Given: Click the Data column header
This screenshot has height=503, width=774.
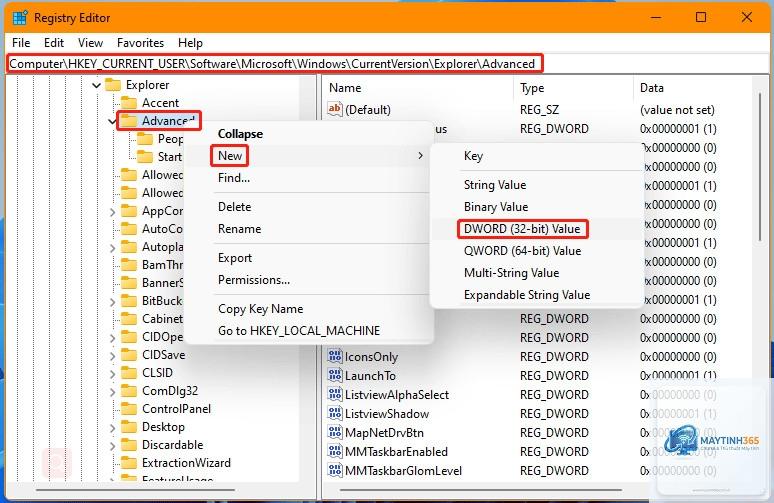Looking at the screenshot, I should (693, 88).
